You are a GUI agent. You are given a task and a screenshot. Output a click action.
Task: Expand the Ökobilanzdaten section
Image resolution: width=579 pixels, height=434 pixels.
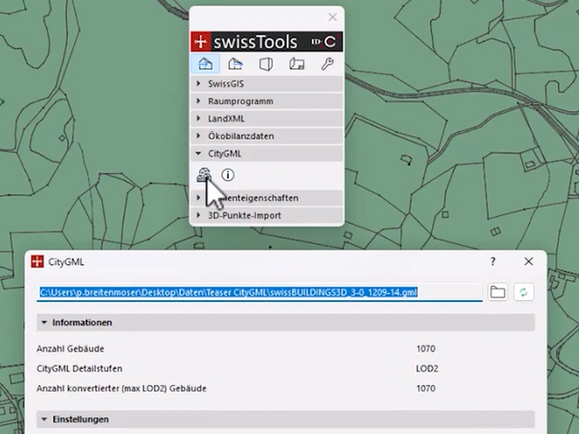[x=267, y=136]
